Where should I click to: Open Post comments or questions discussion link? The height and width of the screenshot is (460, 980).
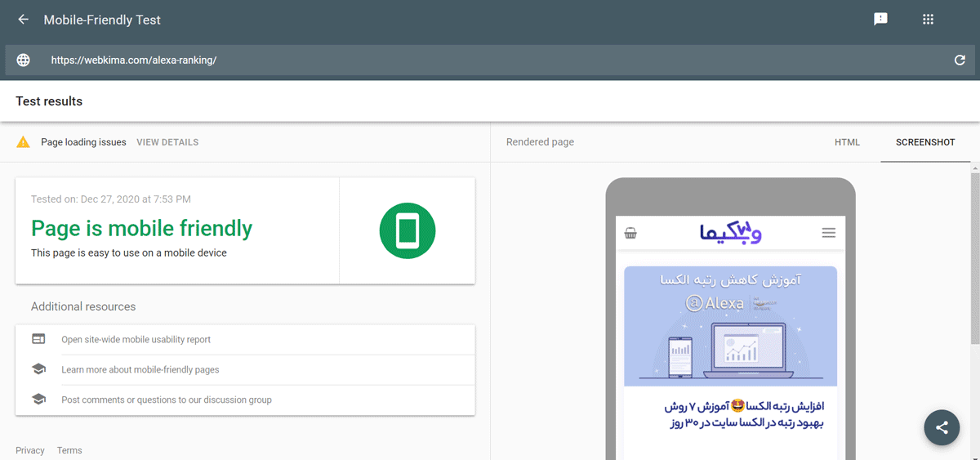click(167, 400)
